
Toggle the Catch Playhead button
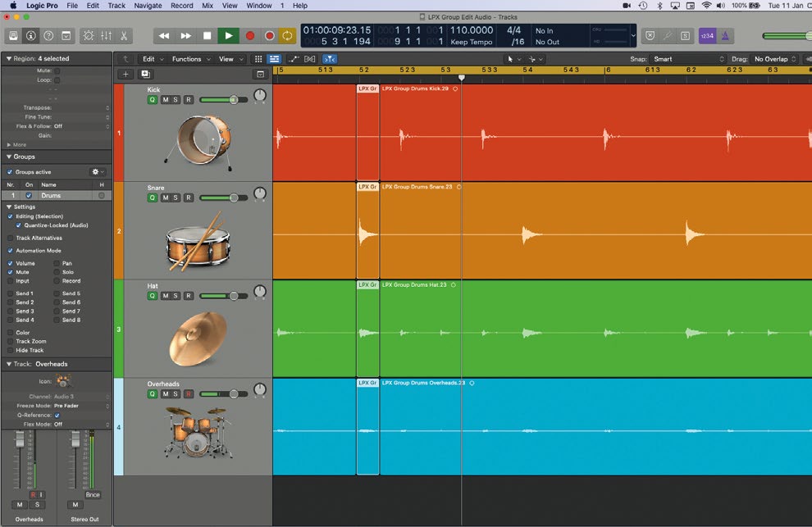tap(330, 59)
